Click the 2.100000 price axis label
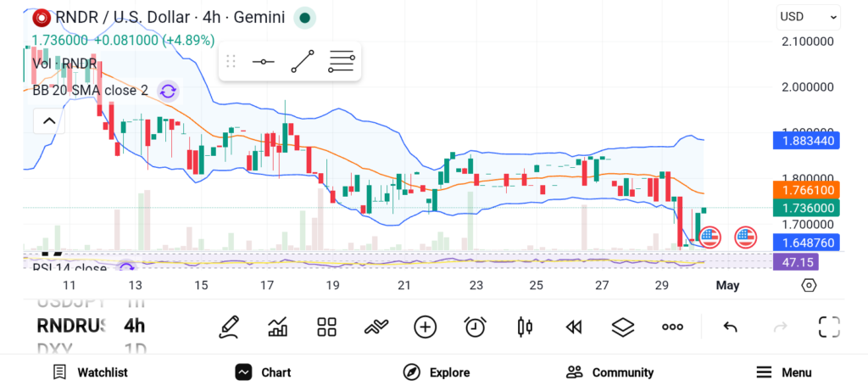The height and width of the screenshot is (391, 868). tap(808, 42)
